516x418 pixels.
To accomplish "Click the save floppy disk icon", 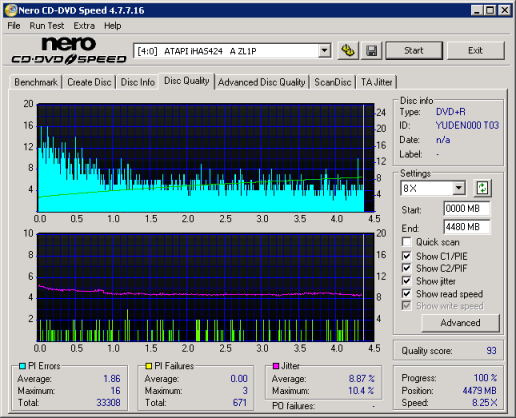I will point(371,51).
